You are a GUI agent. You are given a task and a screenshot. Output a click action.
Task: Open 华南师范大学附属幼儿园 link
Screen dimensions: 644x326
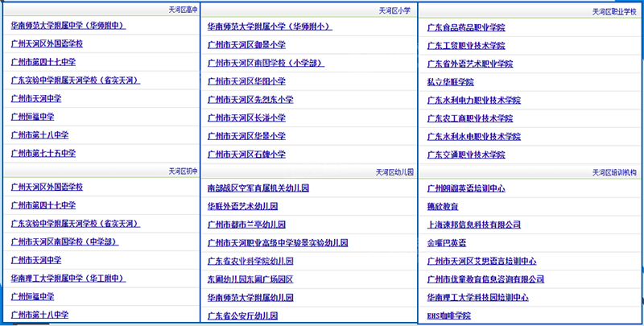(250, 297)
